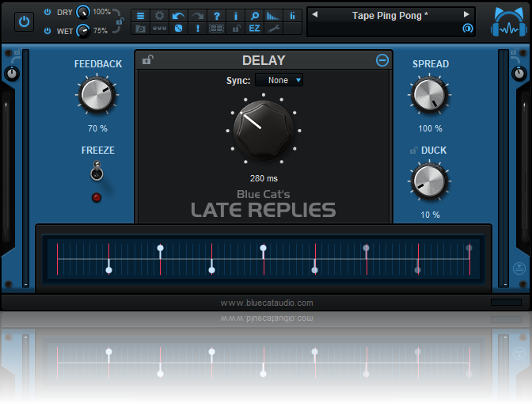This screenshot has width=532, height=404.
Task: Toggle the WET signal power switch
Action: tap(47, 31)
